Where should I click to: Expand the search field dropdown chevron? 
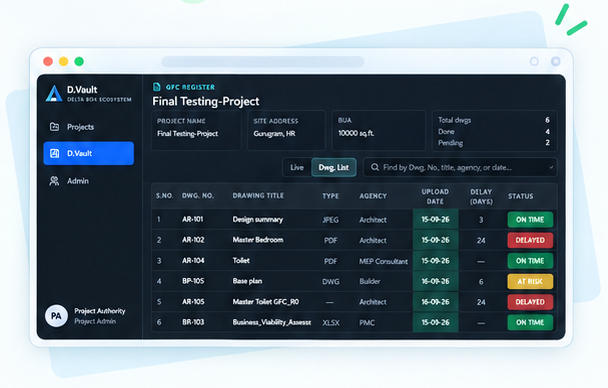coord(551,167)
